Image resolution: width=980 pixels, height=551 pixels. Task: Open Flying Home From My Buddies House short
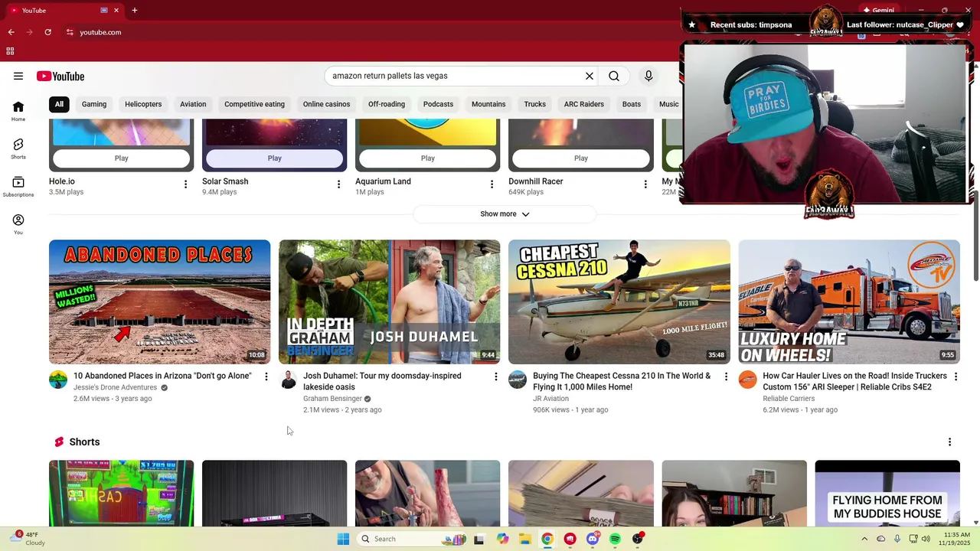887,494
